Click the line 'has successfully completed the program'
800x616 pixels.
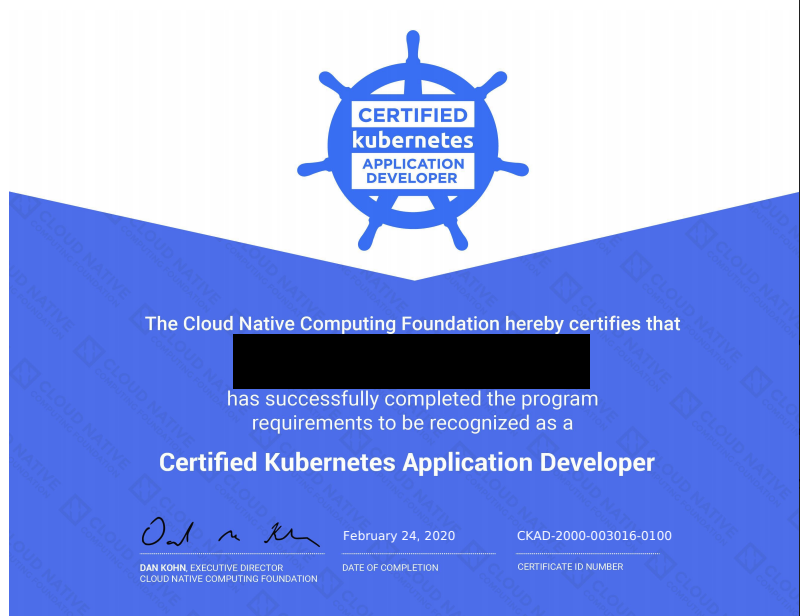coord(413,399)
